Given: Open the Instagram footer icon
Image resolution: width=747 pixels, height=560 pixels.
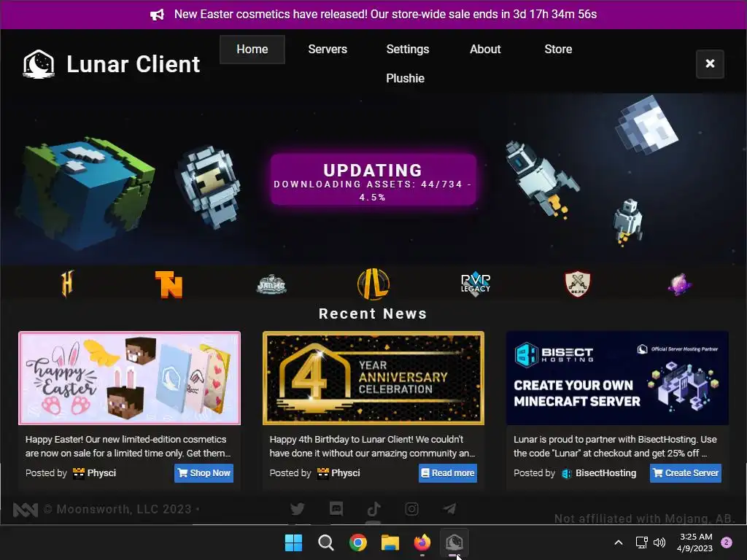Looking at the screenshot, I should tap(411, 509).
